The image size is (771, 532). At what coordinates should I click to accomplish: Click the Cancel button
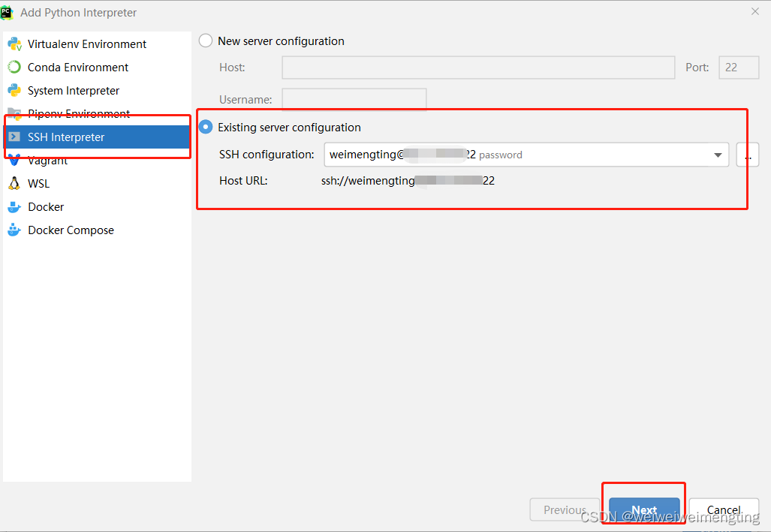click(724, 510)
